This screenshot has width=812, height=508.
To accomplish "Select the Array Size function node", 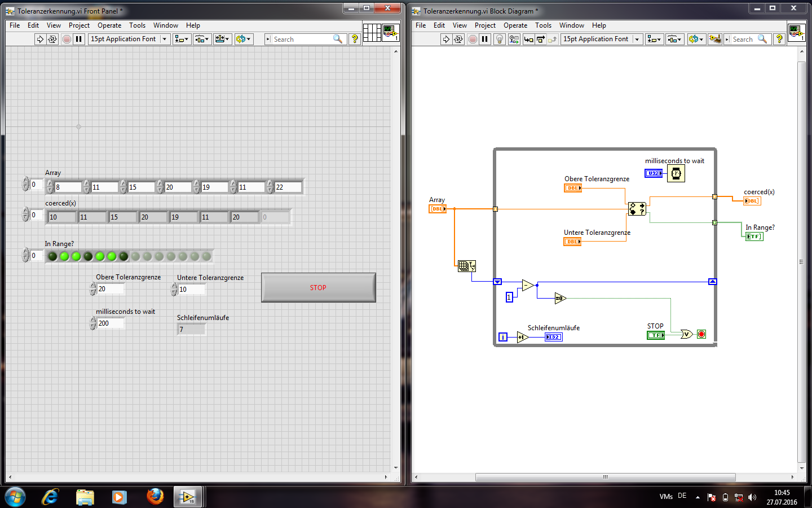I will pos(467,266).
